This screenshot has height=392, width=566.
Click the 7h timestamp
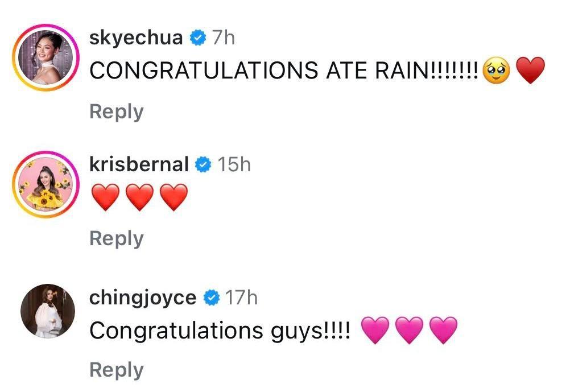222,38
